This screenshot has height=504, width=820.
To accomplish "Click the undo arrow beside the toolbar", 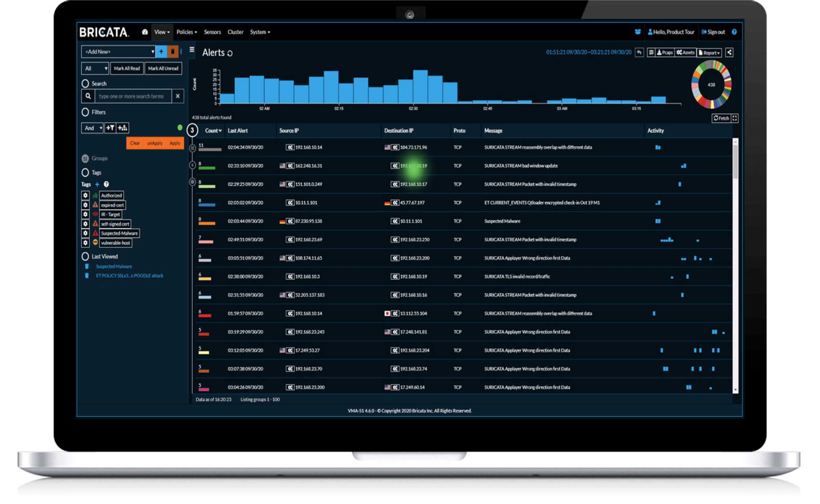I will pyautogui.click(x=638, y=52).
